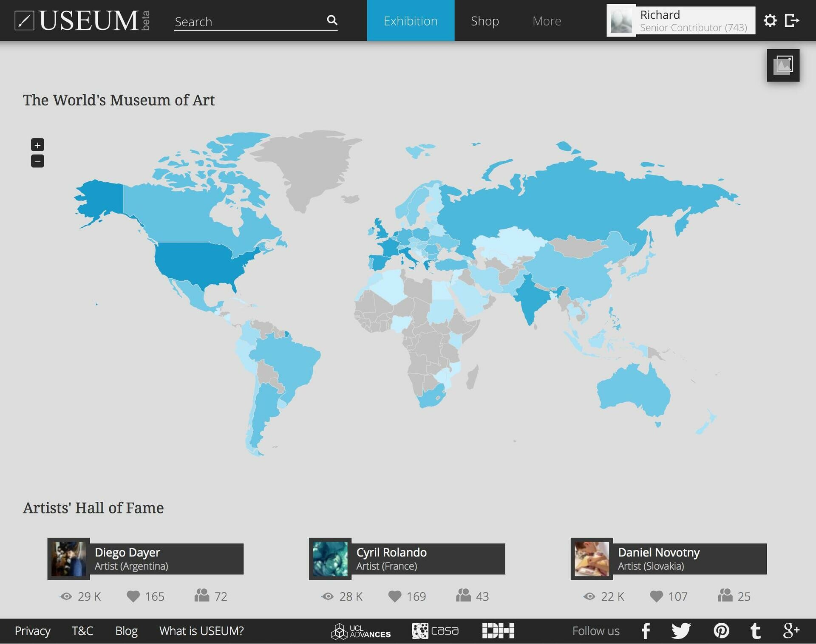The height and width of the screenshot is (644, 816).
Task: Click the USEUM logo
Action: coord(82,20)
